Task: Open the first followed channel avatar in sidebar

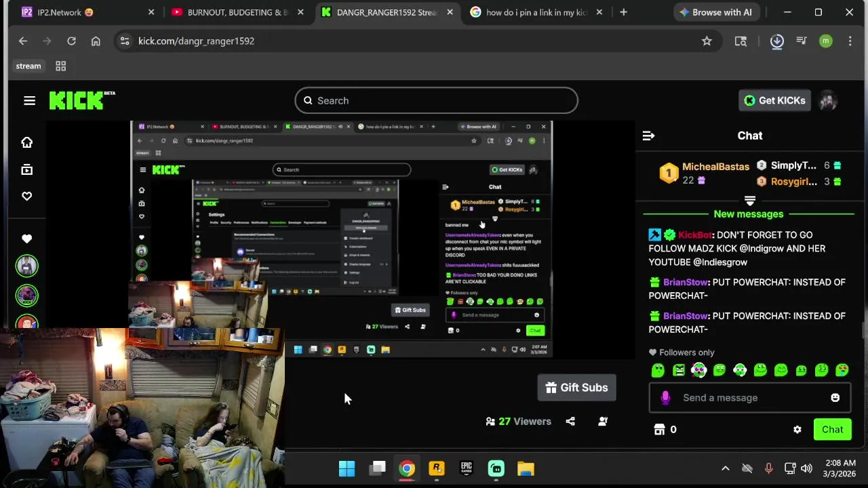Action: pos(27,266)
